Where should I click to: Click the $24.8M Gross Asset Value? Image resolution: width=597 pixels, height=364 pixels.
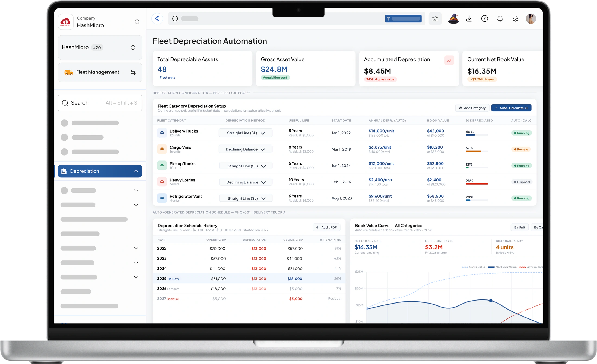point(274,70)
